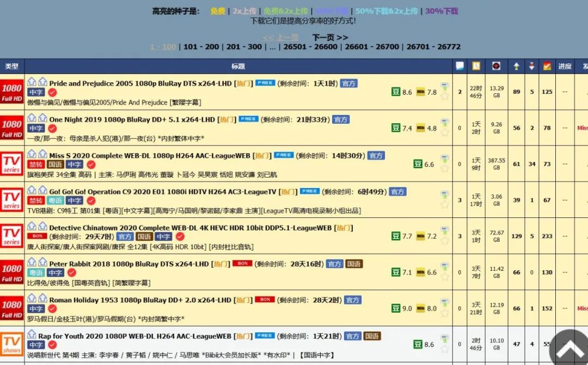Screen dimensions: 588x365
Task: Click the TV series category icon of Miss S 2020
Action: coord(12,164)
